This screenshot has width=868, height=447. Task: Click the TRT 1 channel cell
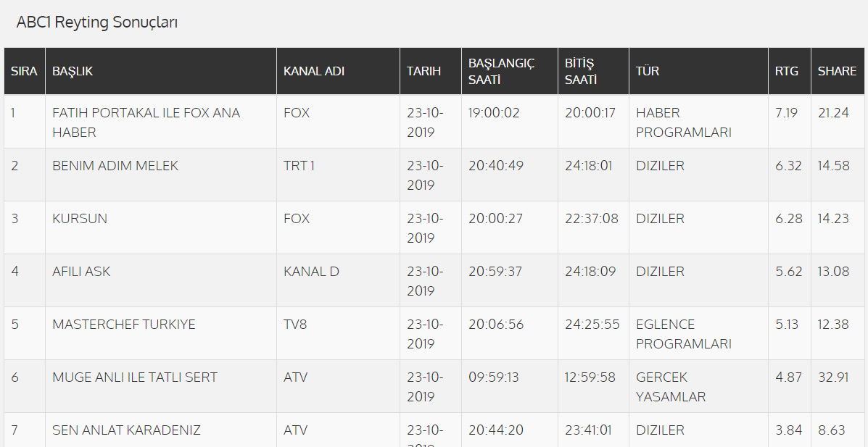tap(299, 166)
